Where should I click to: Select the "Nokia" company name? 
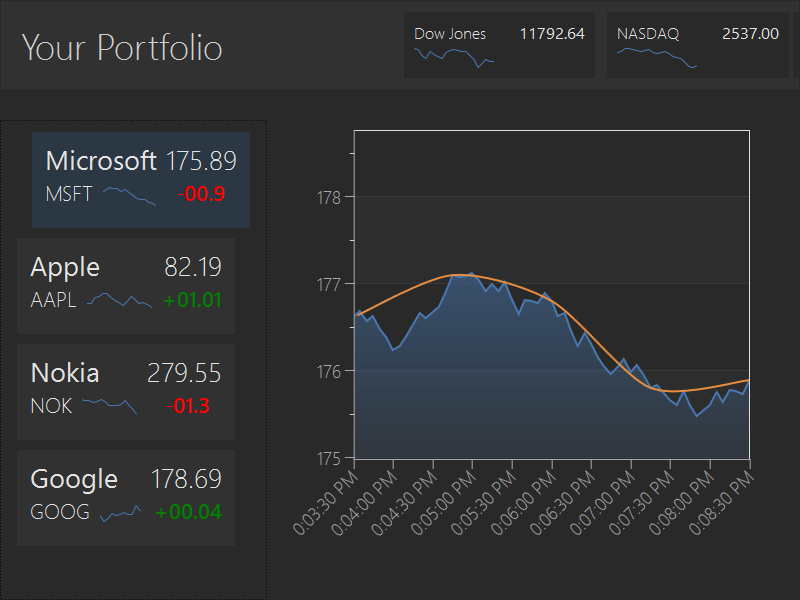65,373
